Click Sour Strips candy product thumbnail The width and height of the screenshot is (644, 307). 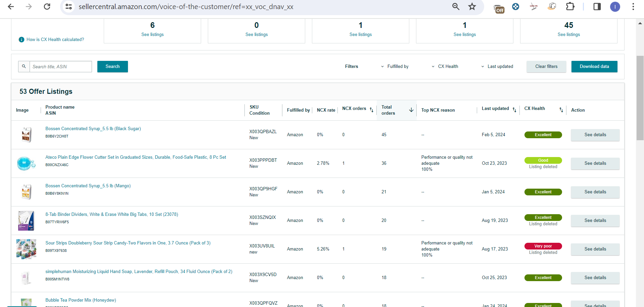pos(26,249)
